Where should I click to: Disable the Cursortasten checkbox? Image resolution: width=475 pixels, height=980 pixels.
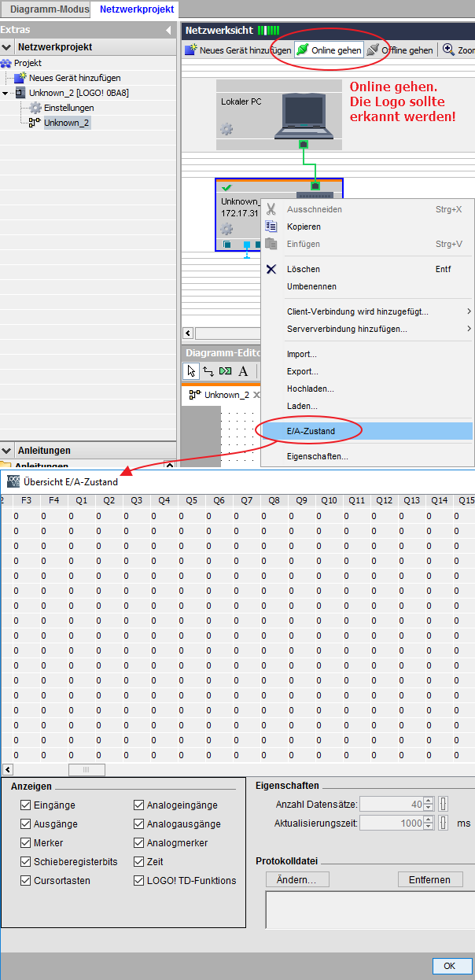(x=27, y=881)
